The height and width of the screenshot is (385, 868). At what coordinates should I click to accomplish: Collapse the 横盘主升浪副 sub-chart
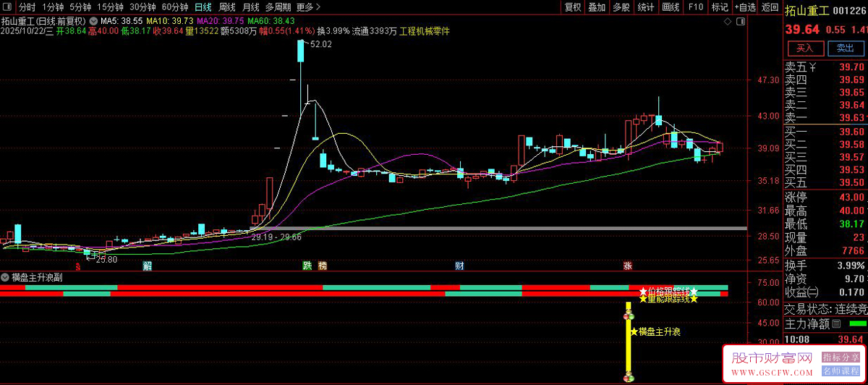coord(5,277)
